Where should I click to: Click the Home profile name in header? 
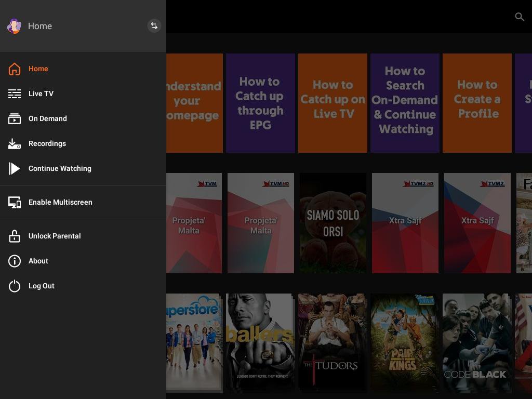point(40,26)
